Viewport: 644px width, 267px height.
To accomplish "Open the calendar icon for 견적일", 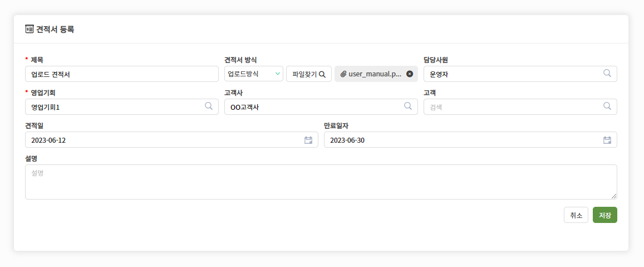I will [x=308, y=140].
